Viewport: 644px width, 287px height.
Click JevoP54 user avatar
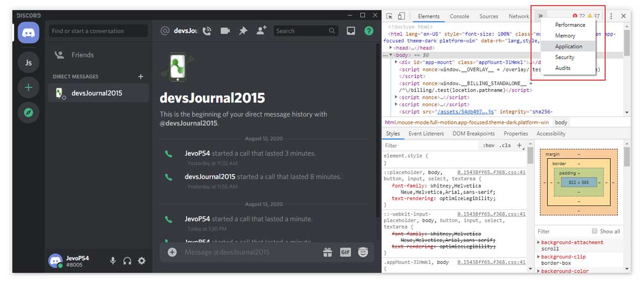click(x=55, y=261)
